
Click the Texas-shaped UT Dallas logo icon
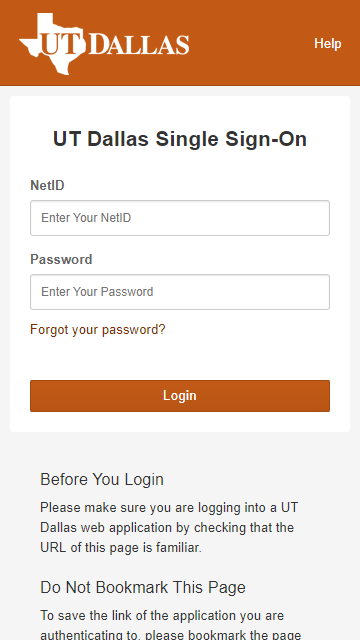[52, 44]
